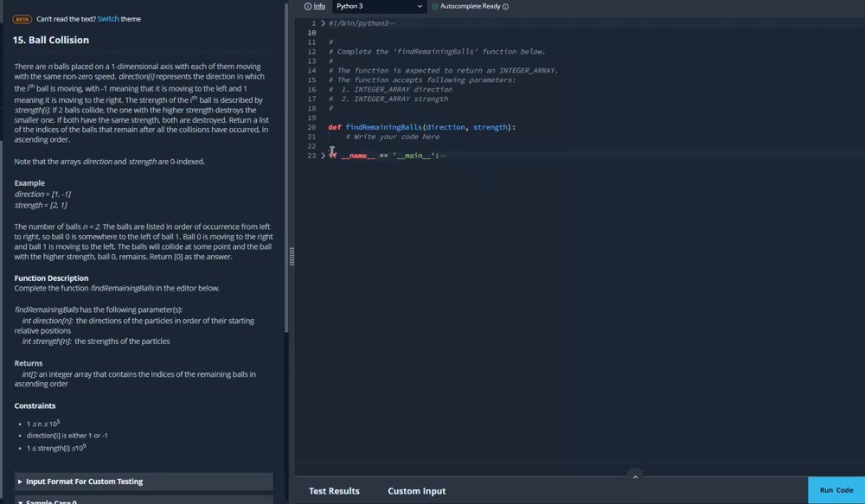Open the Info link in editor toolbar
This screenshot has width=865, height=504.
point(319,6)
